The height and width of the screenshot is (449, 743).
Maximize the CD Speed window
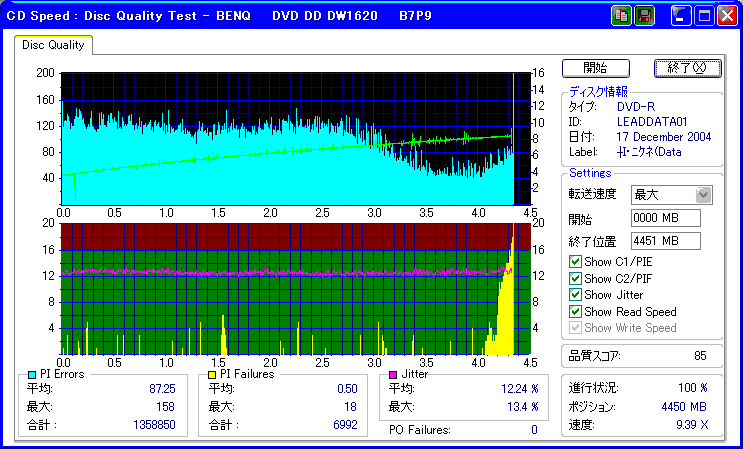click(x=704, y=16)
